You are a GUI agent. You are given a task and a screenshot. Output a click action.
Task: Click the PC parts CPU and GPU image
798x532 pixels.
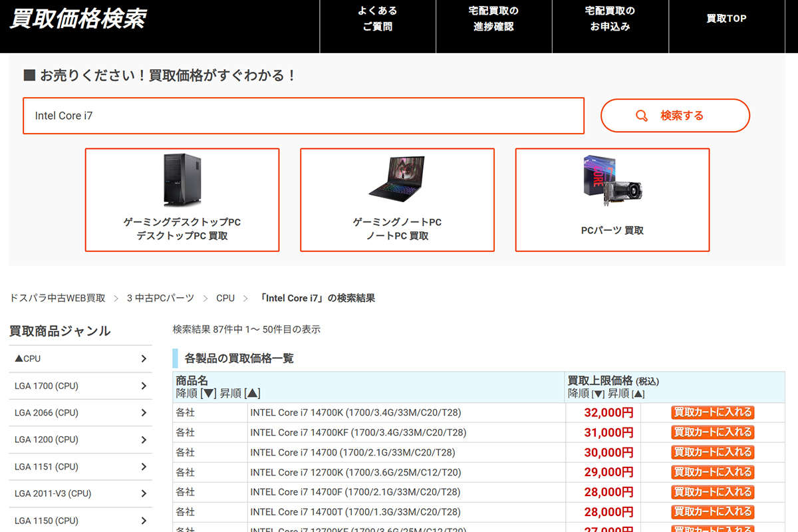pyautogui.click(x=612, y=180)
